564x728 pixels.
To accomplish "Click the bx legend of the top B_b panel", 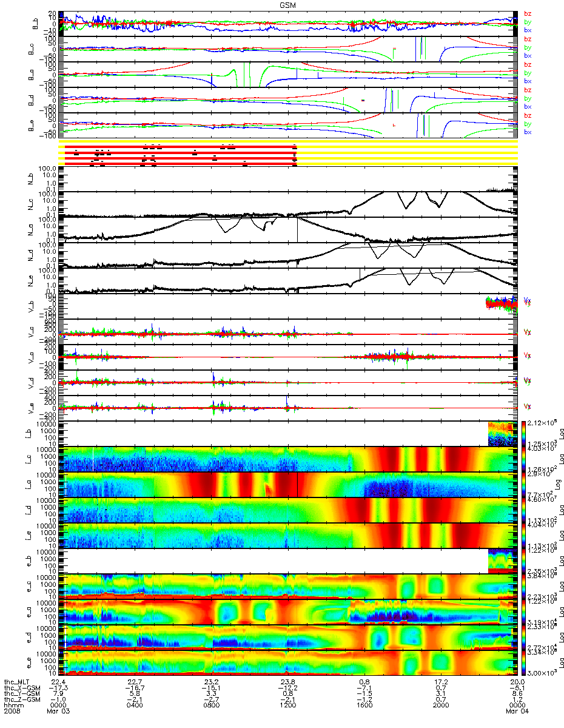I will pyautogui.click(x=528, y=30).
